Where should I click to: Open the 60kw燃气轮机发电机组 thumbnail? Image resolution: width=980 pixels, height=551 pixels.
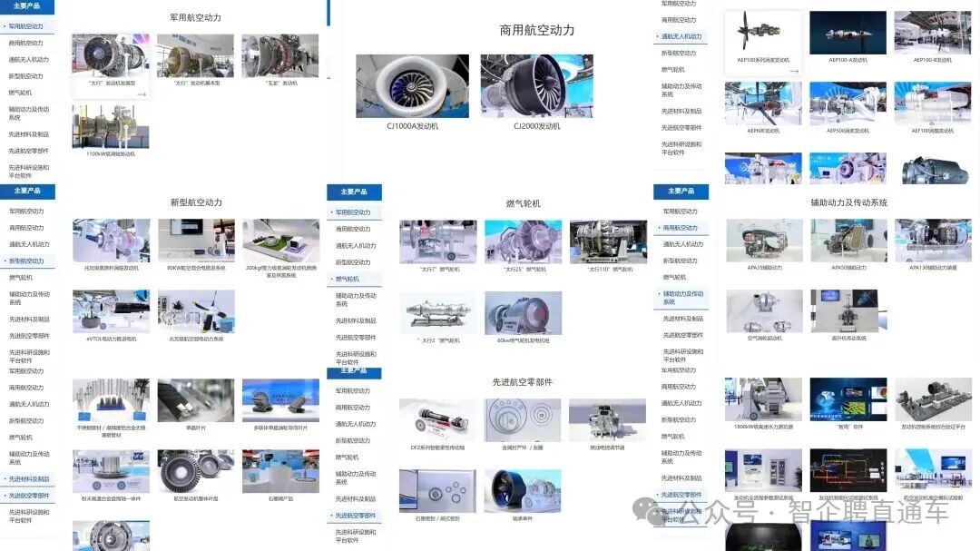click(524, 312)
